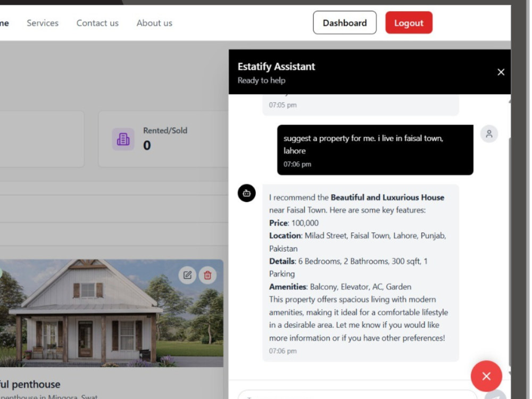Open the About us page

coord(154,23)
